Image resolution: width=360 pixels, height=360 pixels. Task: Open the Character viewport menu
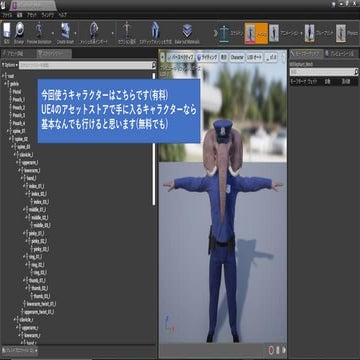pyautogui.click(x=237, y=57)
